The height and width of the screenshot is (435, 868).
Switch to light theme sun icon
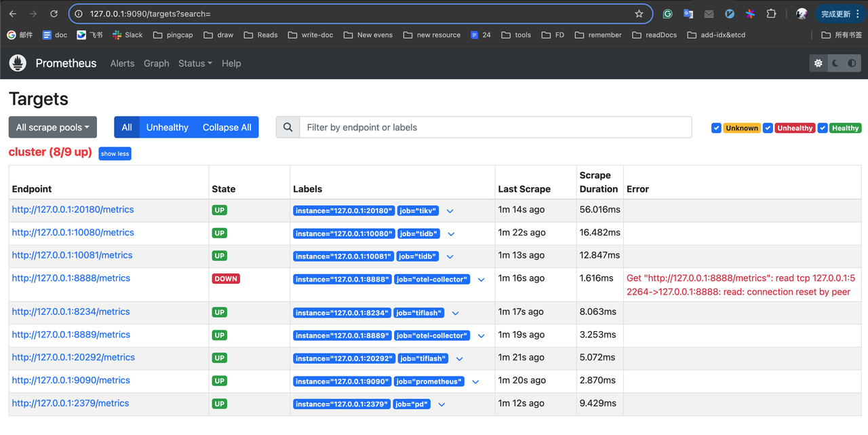[x=818, y=63]
